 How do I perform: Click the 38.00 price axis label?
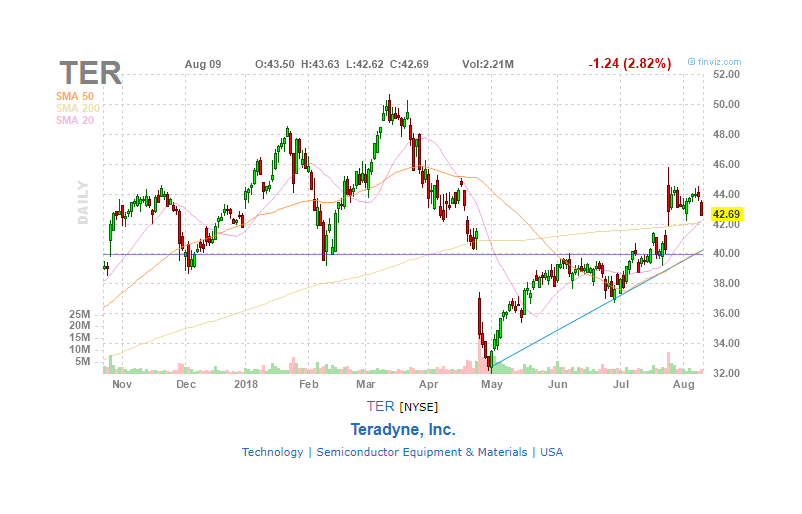click(x=726, y=283)
